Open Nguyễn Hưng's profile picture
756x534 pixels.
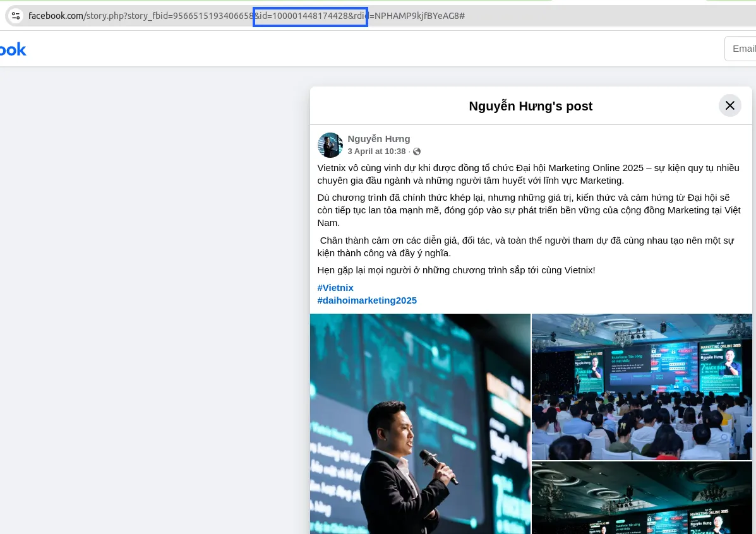coord(330,145)
